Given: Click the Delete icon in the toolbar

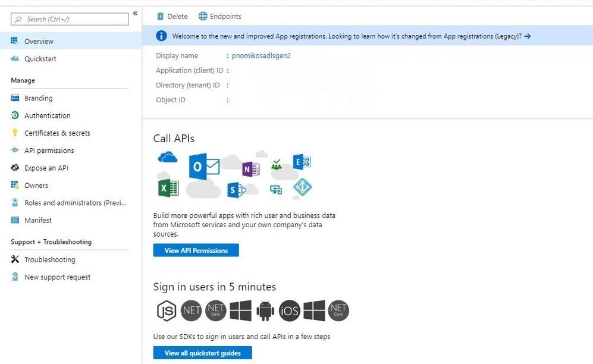Looking at the screenshot, I should click(x=172, y=16).
